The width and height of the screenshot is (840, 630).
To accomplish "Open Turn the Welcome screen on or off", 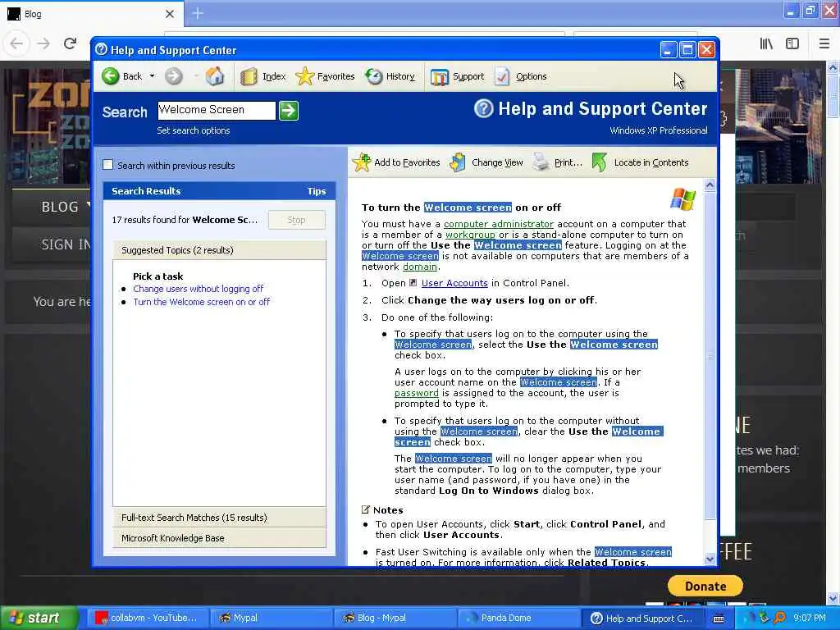I will (x=202, y=302).
